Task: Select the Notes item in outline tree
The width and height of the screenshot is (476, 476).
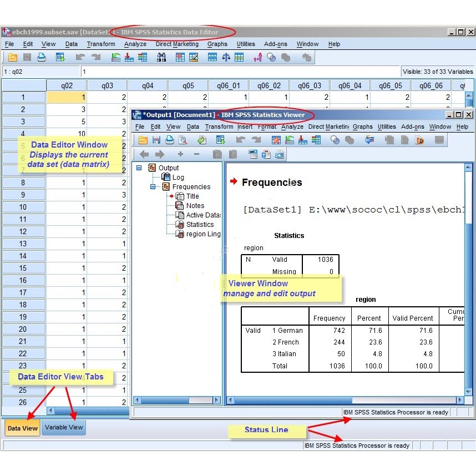Action: pyautogui.click(x=195, y=206)
